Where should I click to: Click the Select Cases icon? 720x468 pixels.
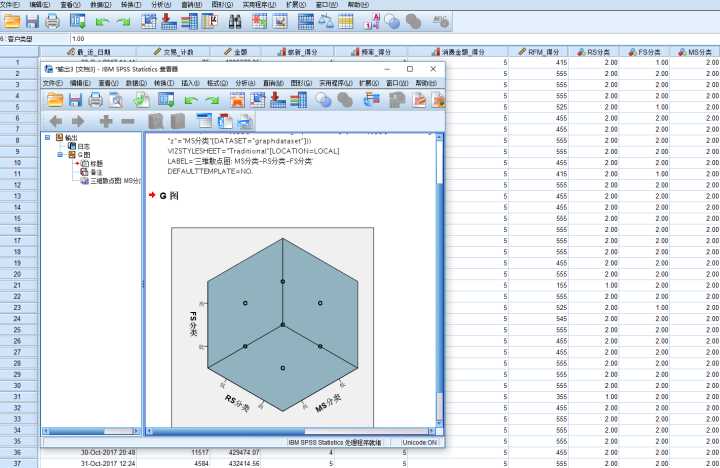pos(346,21)
